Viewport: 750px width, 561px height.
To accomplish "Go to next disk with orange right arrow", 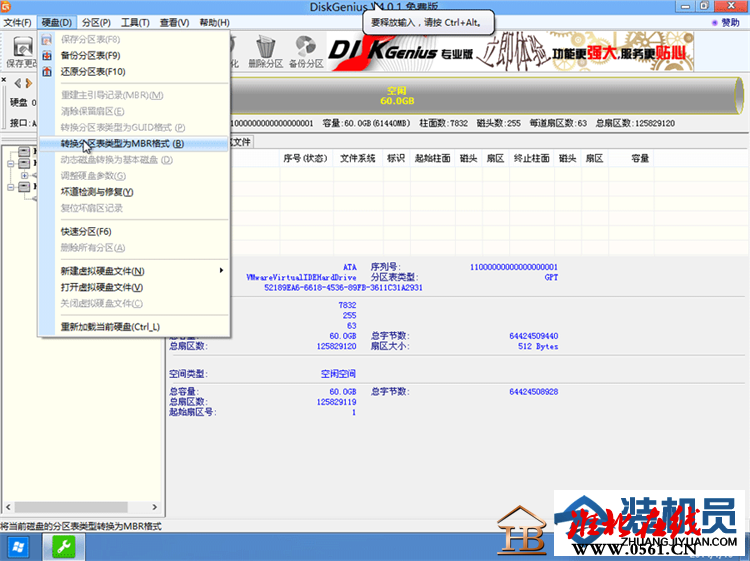I will [x=29, y=83].
